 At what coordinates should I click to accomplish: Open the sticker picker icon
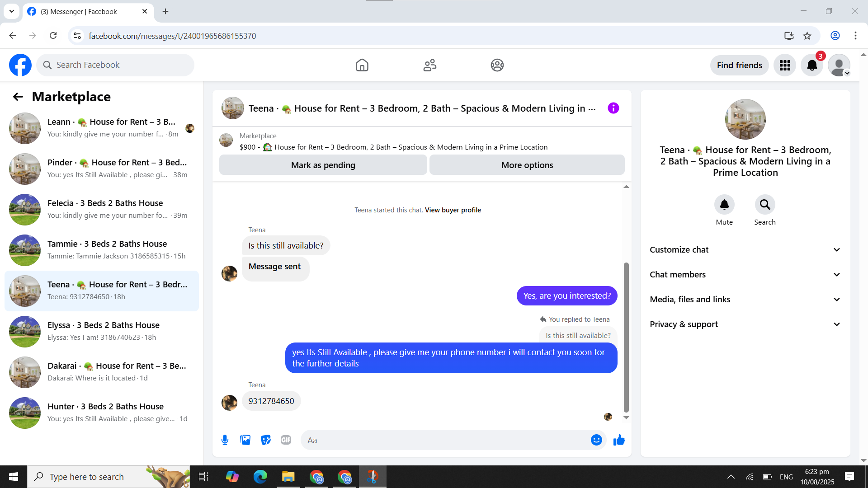point(266,440)
